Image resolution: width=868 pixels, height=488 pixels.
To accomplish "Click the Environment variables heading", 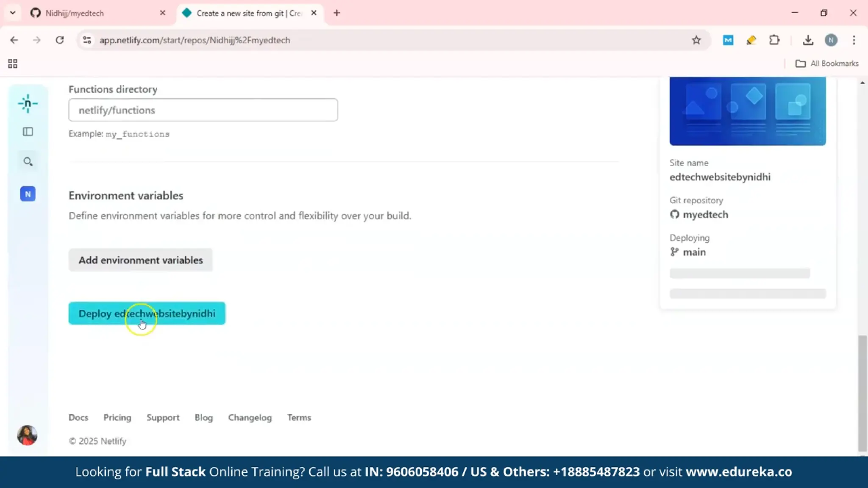I will click(x=126, y=195).
